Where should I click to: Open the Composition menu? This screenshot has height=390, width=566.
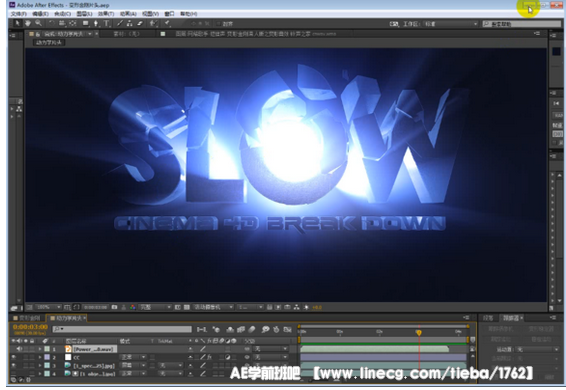[62, 14]
